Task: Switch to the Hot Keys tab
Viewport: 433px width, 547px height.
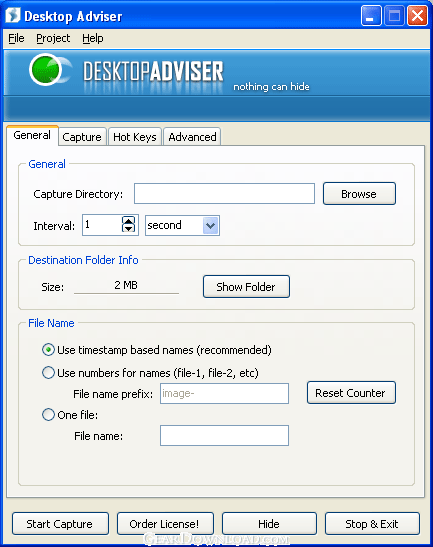Action: [135, 137]
